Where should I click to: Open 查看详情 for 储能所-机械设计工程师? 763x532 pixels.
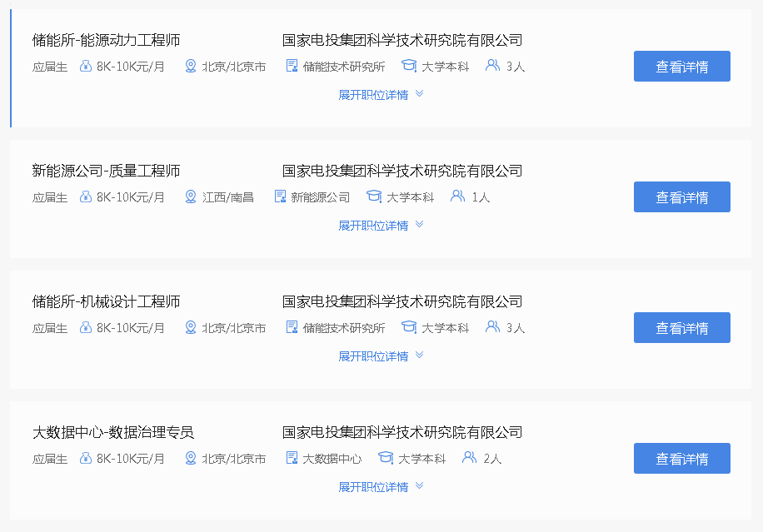pyautogui.click(x=681, y=328)
